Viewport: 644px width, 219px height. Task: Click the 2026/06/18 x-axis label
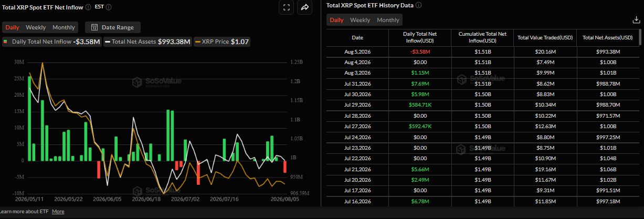145,199
